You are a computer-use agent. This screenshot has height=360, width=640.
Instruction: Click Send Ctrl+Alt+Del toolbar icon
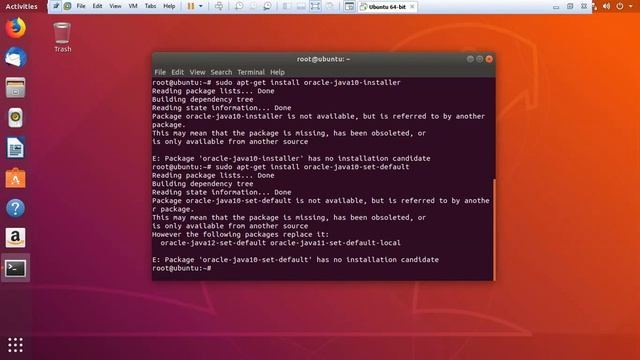point(219,6)
